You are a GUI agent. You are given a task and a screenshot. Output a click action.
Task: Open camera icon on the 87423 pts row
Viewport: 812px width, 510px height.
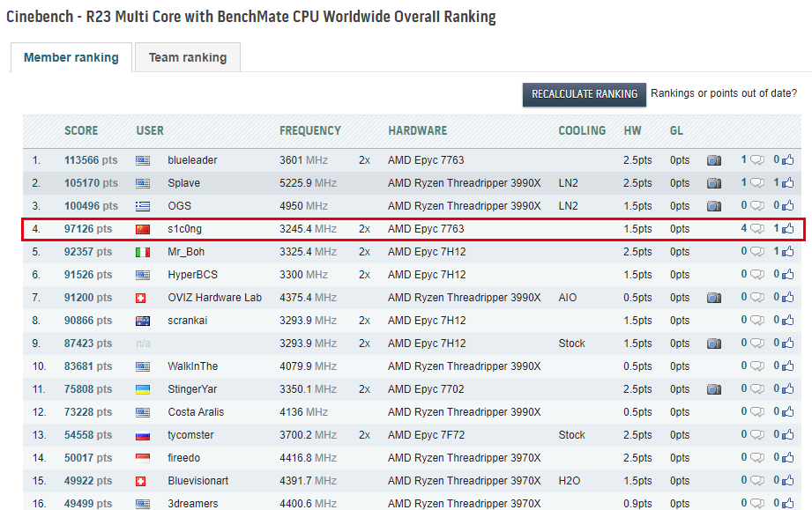point(714,344)
